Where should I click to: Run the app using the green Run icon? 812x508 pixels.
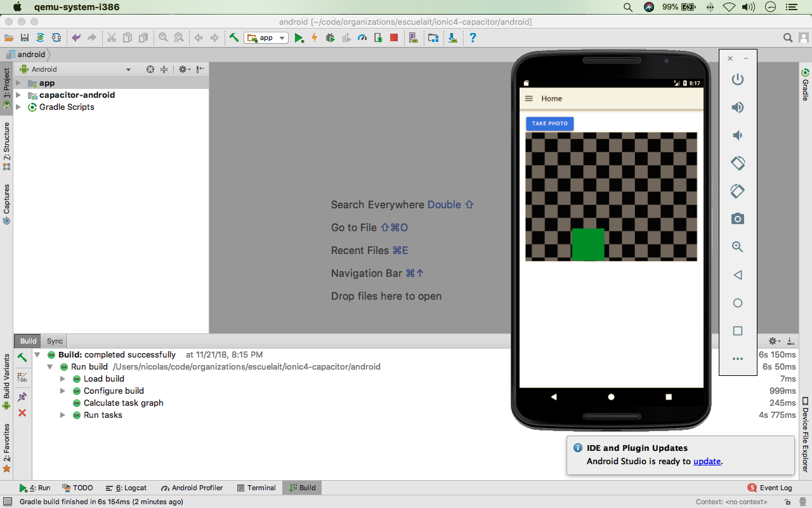pos(299,37)
